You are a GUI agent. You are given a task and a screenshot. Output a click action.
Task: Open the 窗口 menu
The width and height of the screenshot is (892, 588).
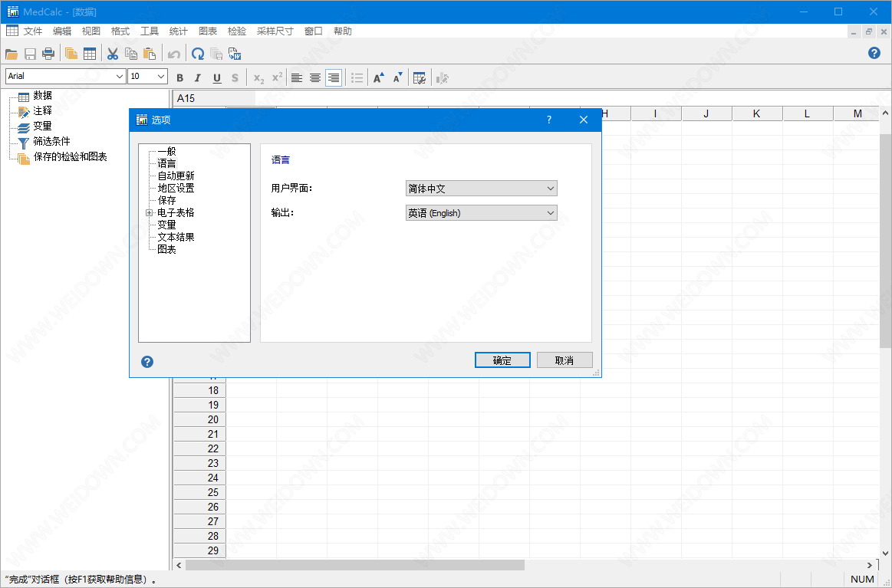[x=313, y=31]
